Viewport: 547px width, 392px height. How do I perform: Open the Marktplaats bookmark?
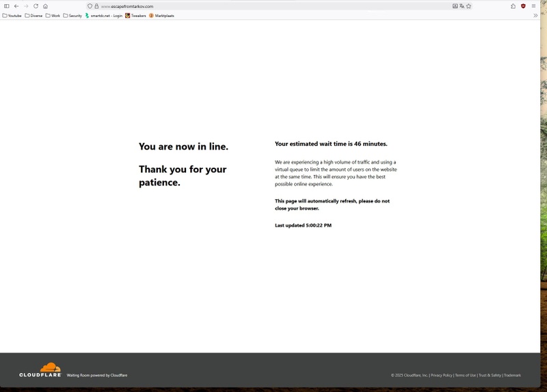[161, 16]
